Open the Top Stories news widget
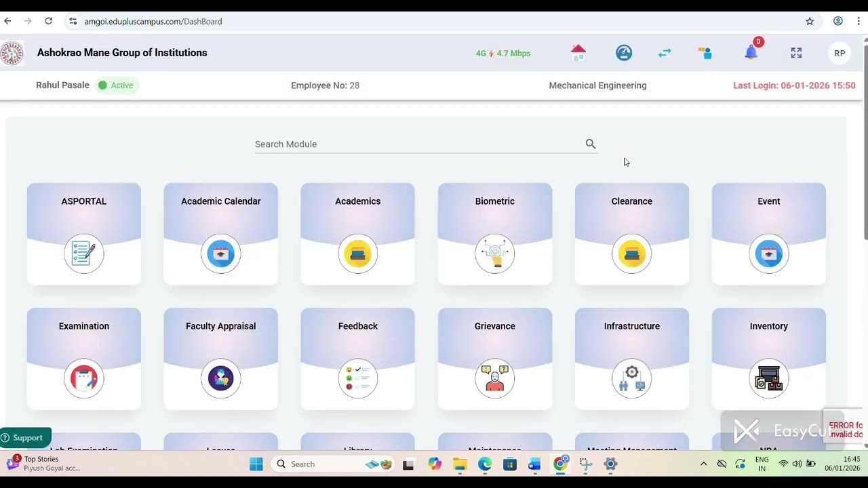 pos(44,464)
